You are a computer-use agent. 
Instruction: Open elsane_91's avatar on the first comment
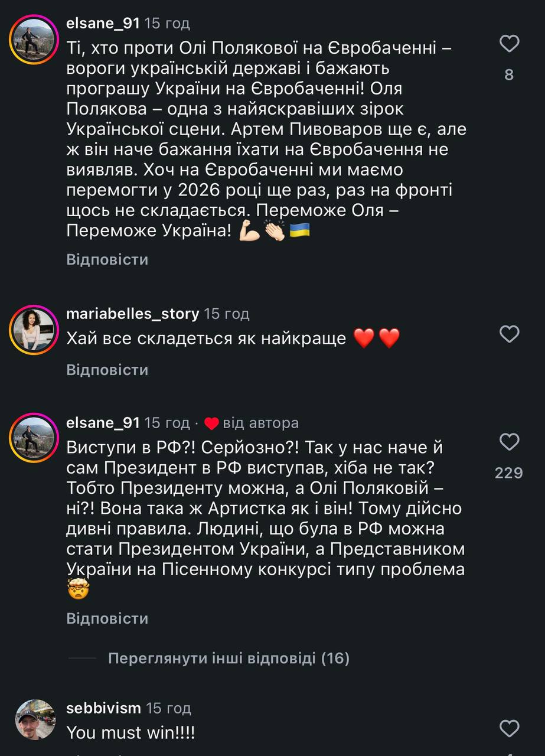[x=34, y=40]
